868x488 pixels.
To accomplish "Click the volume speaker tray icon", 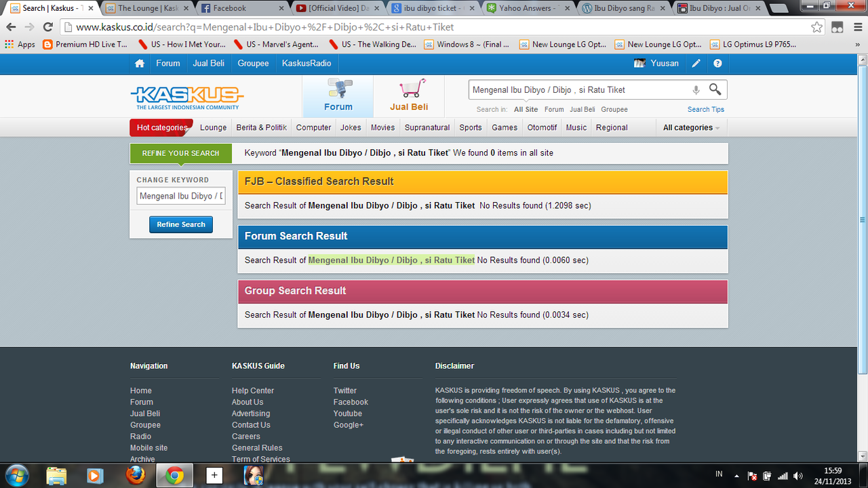I will coord(797,476).
